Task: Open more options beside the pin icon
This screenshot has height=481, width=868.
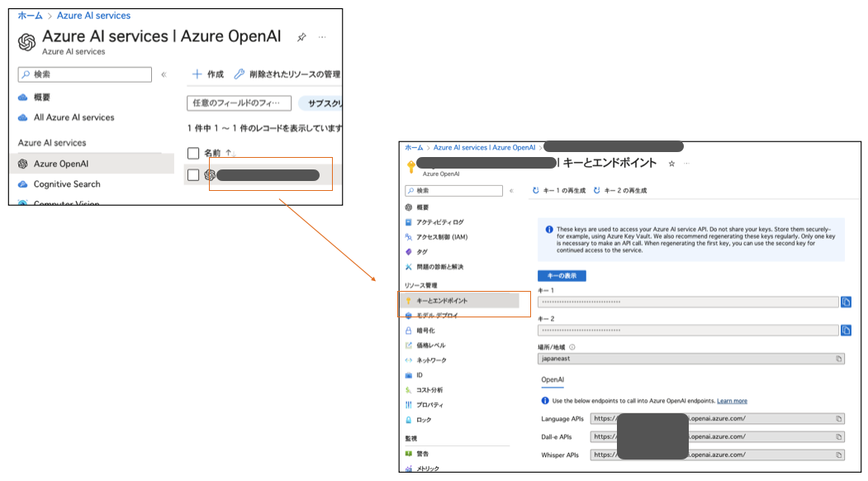Action: tap(322, 37)
